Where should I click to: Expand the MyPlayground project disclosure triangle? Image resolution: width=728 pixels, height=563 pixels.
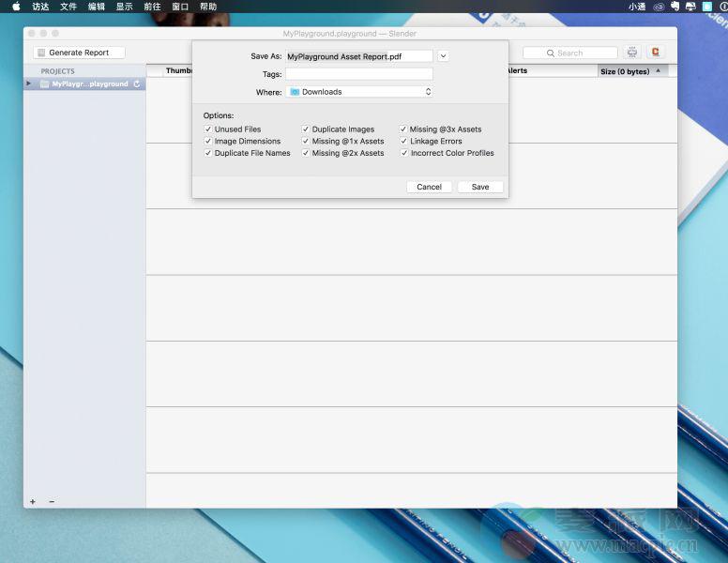click(x=29, y=84)
